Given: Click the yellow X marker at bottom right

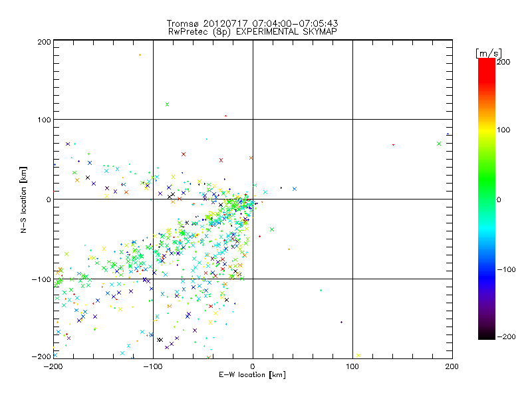Looking at the screenshot, I should (358, 356).
